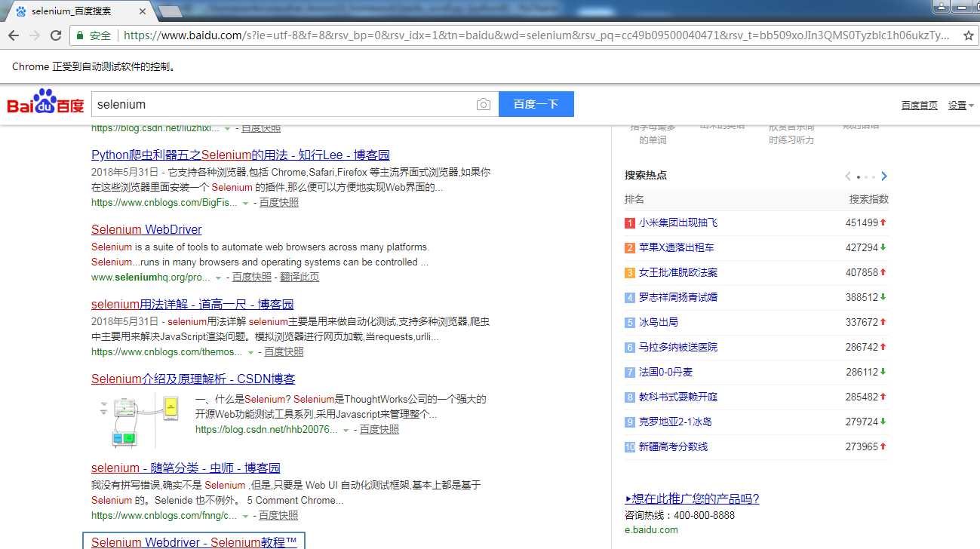Open 百度首页 link
This screenshot has width=980, height=549.
(x=920, y=106)
